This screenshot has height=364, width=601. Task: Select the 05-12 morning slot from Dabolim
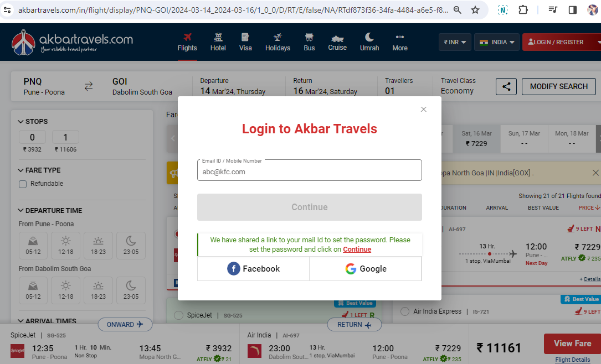pos(33,290)
